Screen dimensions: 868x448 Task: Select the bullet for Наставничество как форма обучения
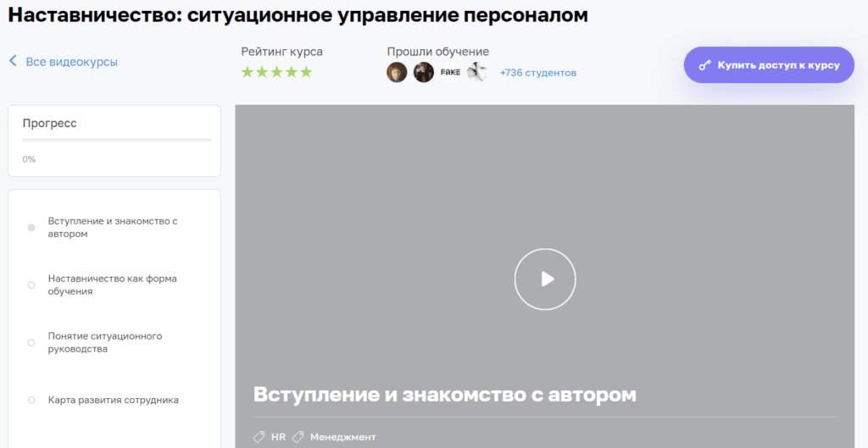pyautogui.click(x=31, y=285)
